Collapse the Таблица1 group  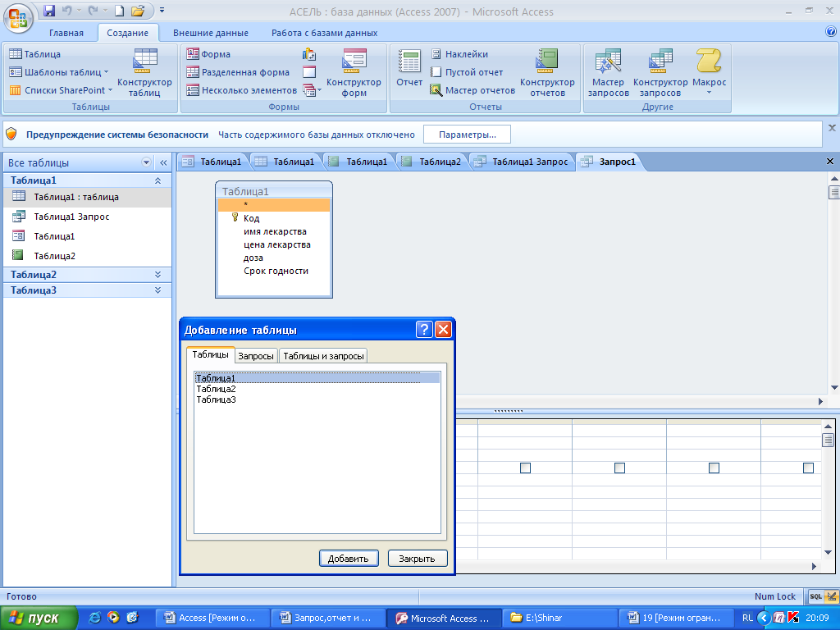(157, 180)
